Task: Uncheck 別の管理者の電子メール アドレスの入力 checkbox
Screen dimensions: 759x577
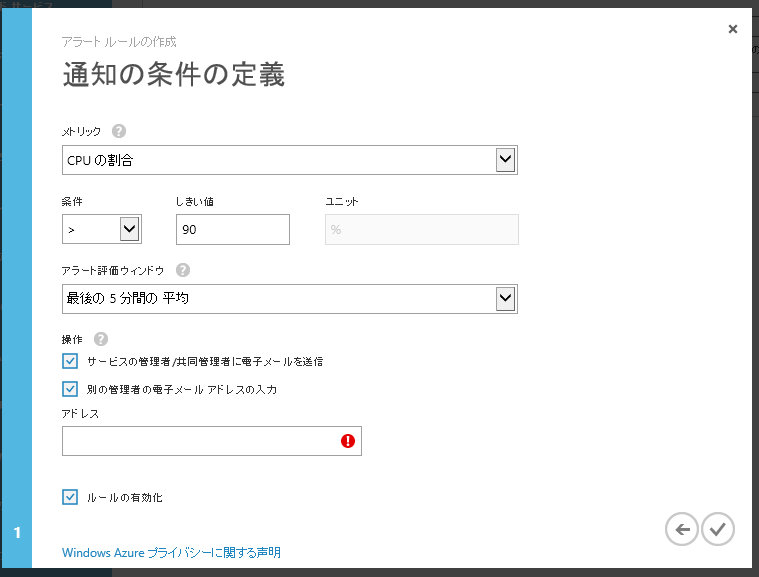Action: (70, 389)
